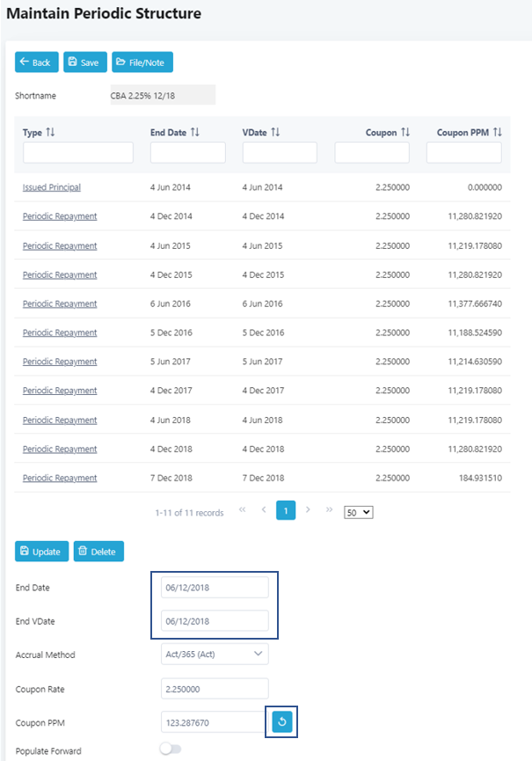Sort table by Coupon column arrows
This screenshot has width=532, height=761.
click(x=405, y=132)
